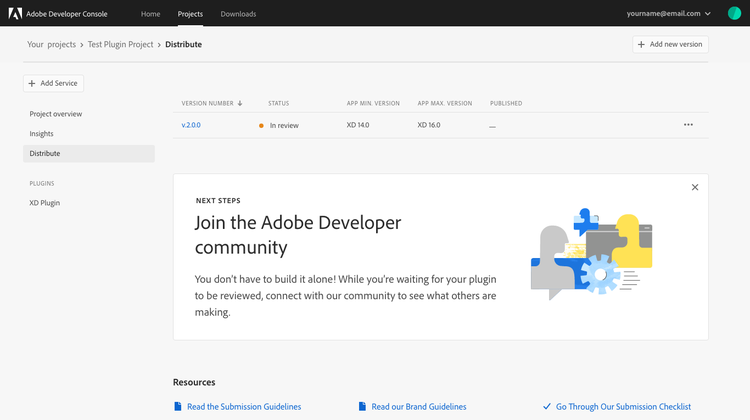The image size is (750, 420).
Task: Click App Min. Version column header
Action: pyautogui.click(x=373, y=103)
